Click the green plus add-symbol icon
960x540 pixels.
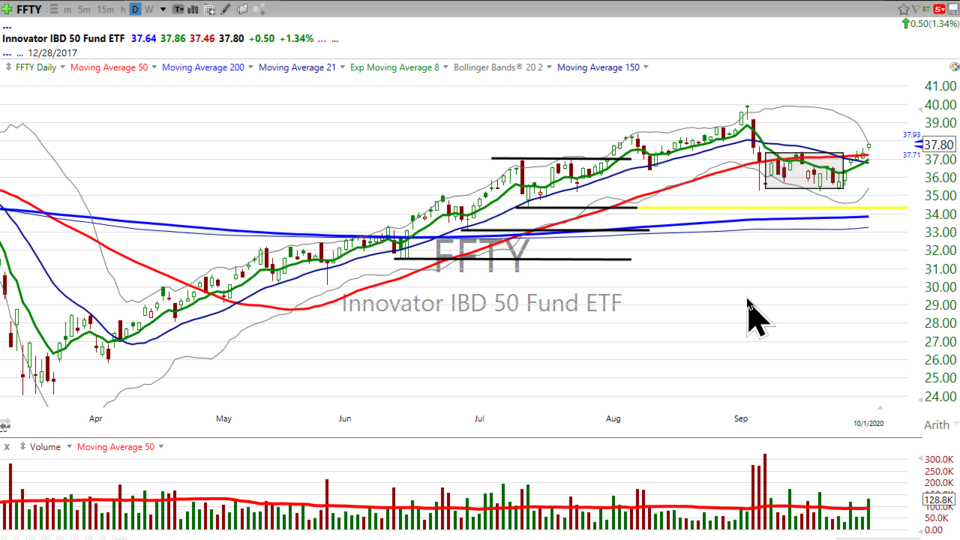(x=7, y=9)
